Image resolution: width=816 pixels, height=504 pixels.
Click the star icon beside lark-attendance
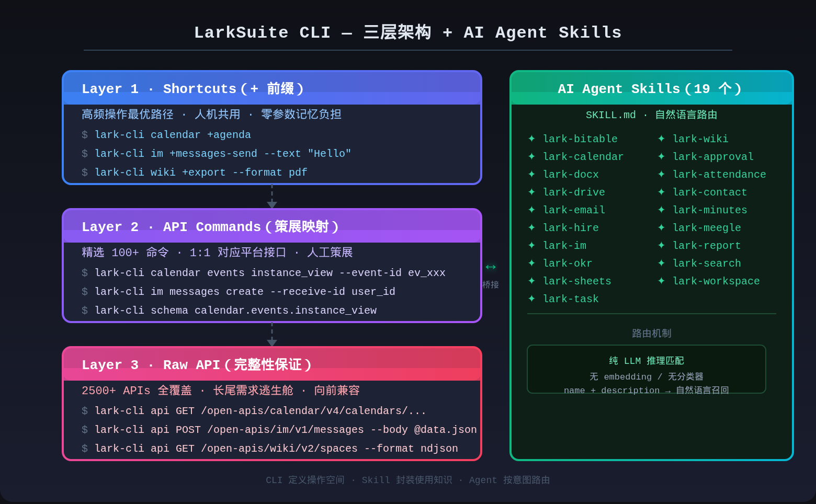click(661, 174)
